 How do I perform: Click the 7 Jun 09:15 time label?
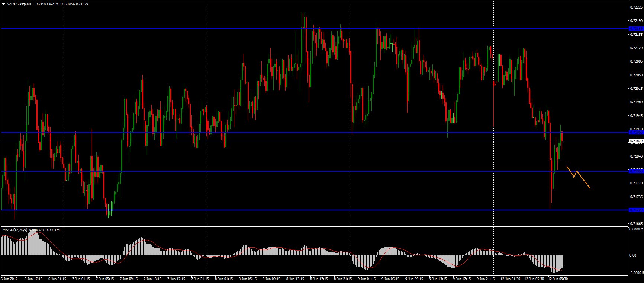pyautogui.click(x=129, y=279)
